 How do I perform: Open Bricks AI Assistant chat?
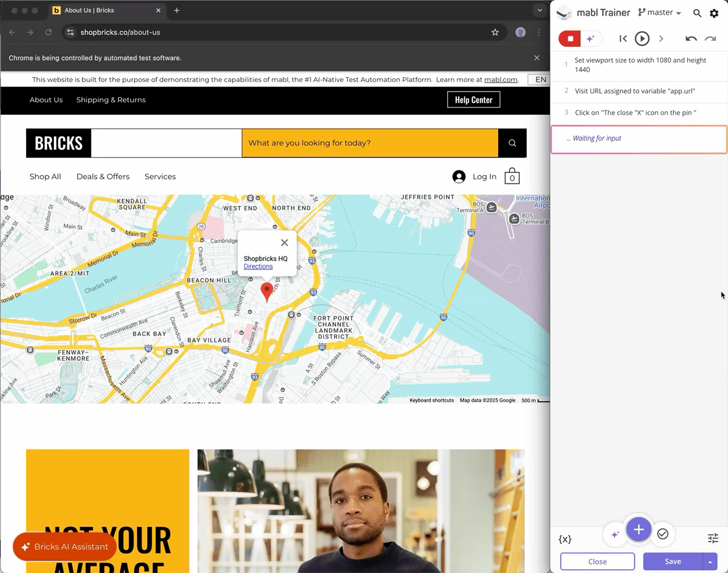pos(64,547)
